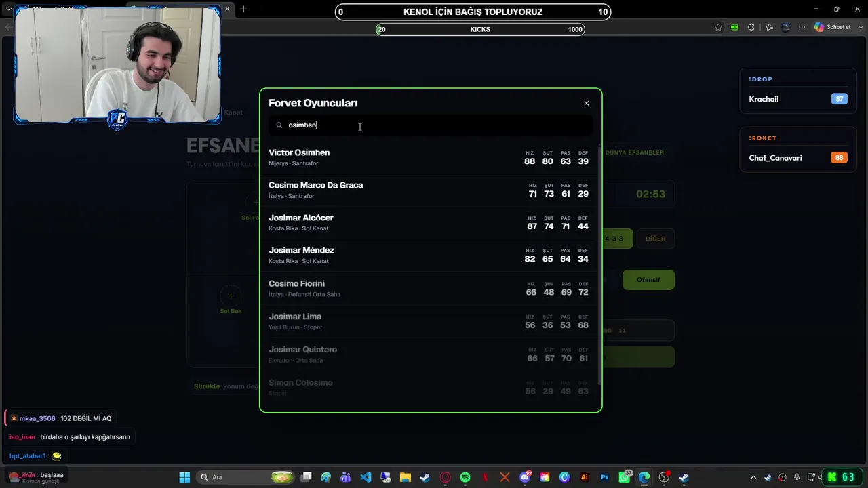
Task: Click the KICKS goal progress bar
Action: pos(480,29)
